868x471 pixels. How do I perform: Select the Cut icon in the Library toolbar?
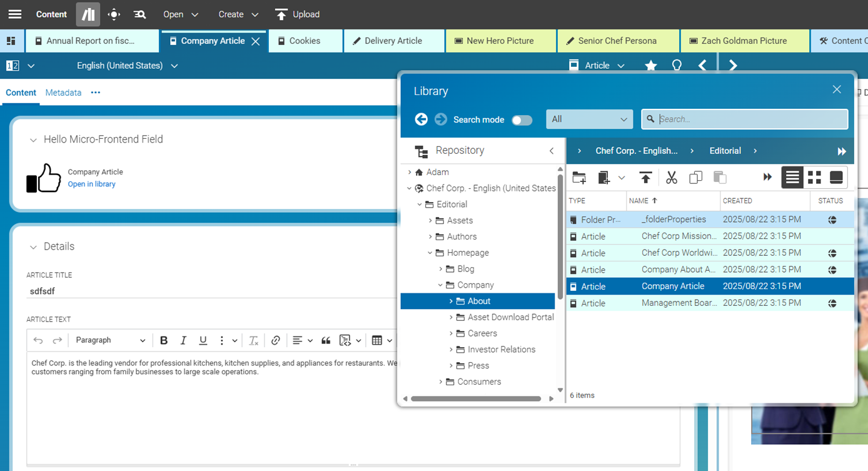[x=672, y=177]
